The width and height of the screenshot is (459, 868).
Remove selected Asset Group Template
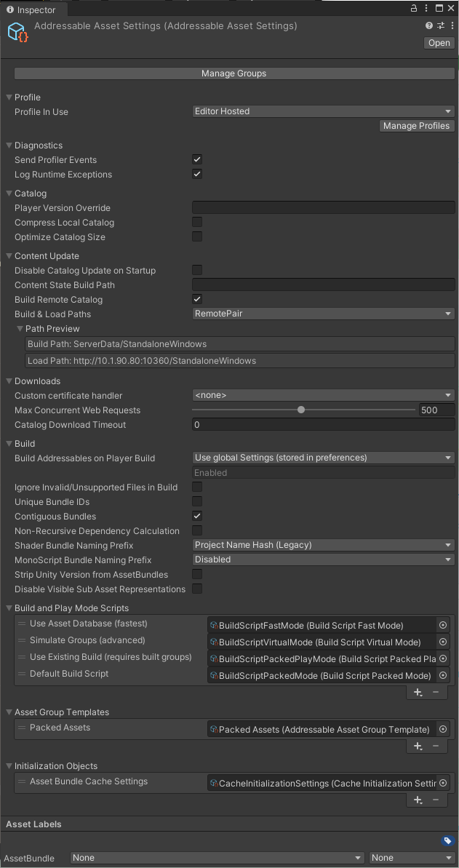[436, 746]
